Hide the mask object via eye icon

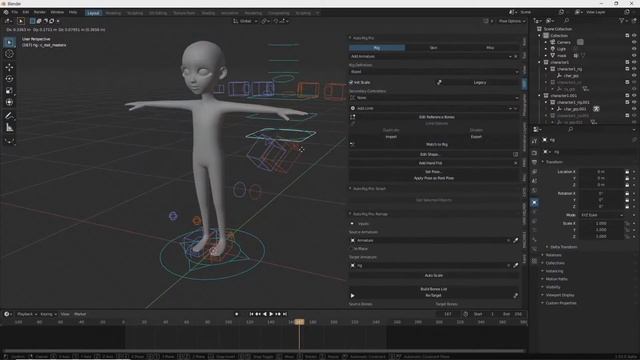(634, 56)
